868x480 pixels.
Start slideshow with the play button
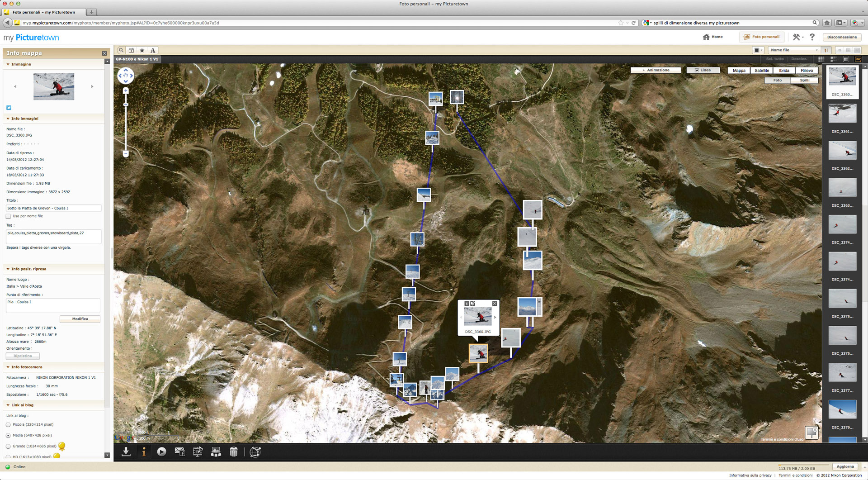161,451
